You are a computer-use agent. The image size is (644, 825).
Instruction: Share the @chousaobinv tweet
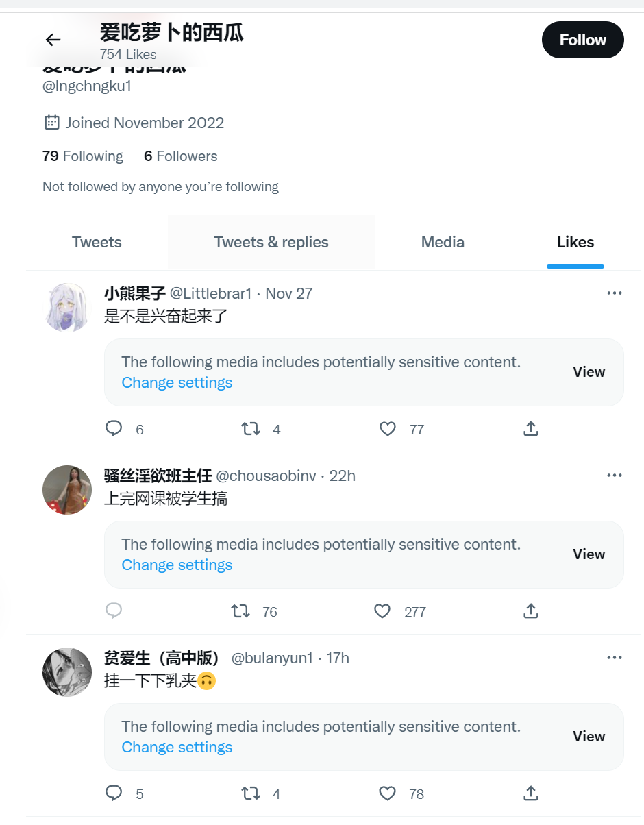(x=531, y=611)
